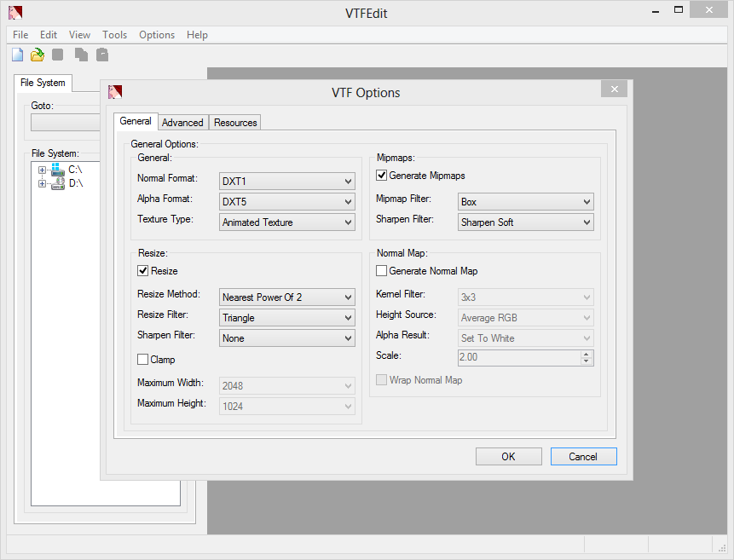734x560 pixels.
Task: Click the VTF Options dialog title icon
Action: click(x=115, y=92)
